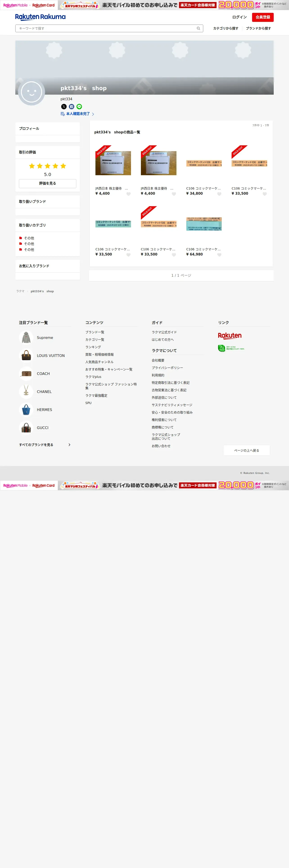Favorite the green-ticket ¥33,500 C106 item

pyautogui.click(x=129, y=255)
